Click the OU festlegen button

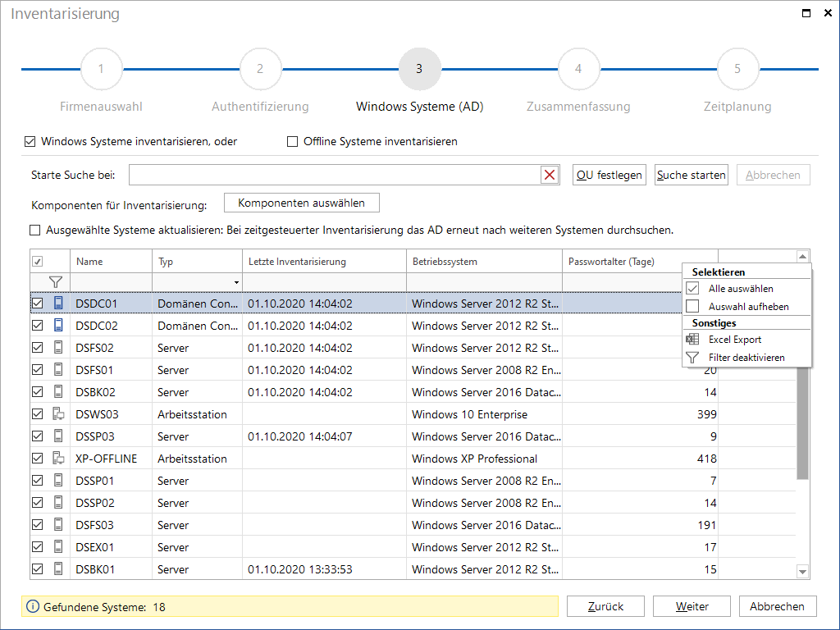(x=609, y=175)
